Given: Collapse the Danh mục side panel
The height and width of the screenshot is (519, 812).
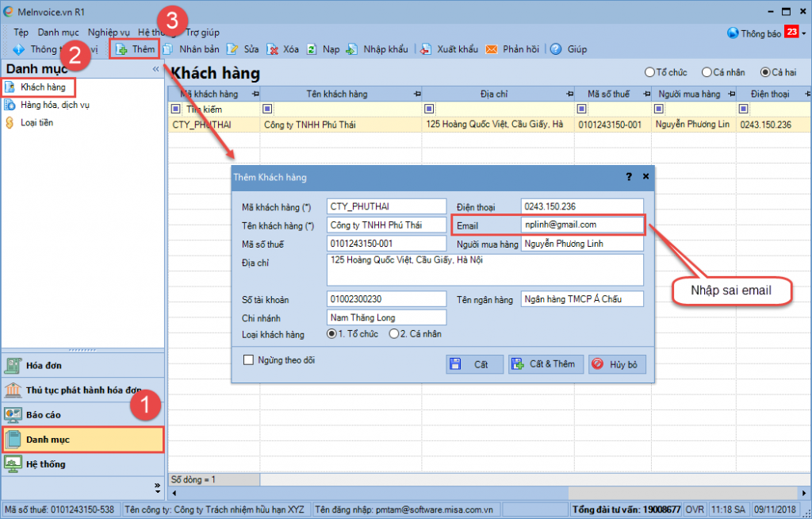Looking at the screenshot, I should (156, 69).
